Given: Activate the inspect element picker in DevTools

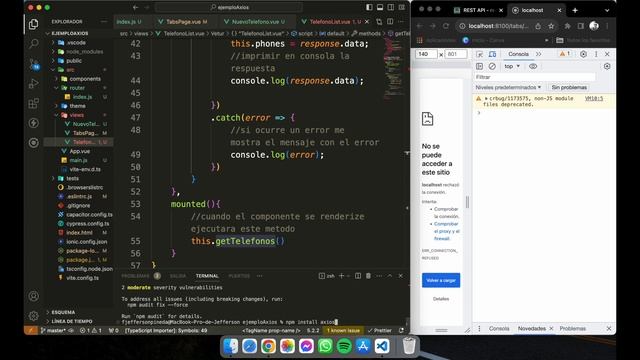Looking at the screenshot, I should (x=480, y=54).
